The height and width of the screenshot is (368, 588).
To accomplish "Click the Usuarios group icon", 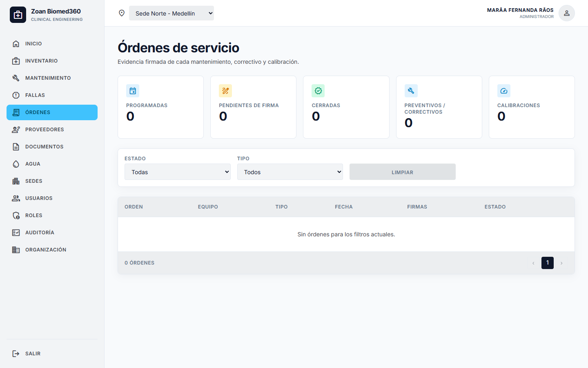I will (x=16, y=198).
